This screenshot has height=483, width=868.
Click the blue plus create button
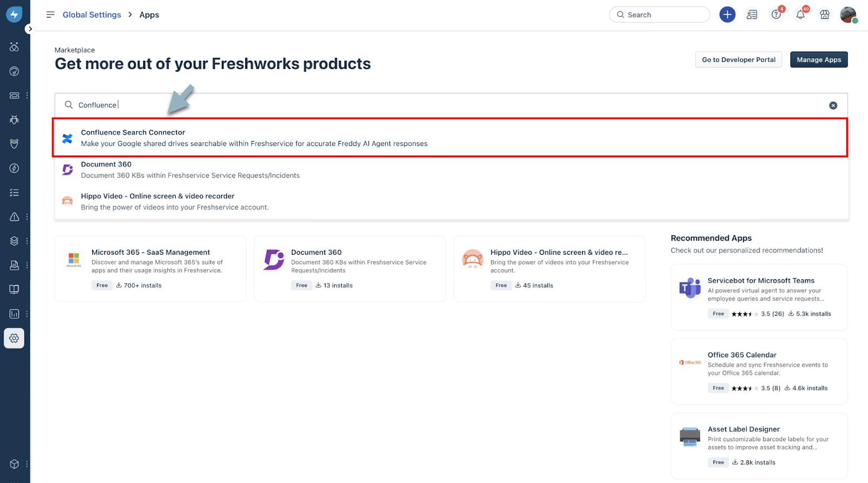727,15
